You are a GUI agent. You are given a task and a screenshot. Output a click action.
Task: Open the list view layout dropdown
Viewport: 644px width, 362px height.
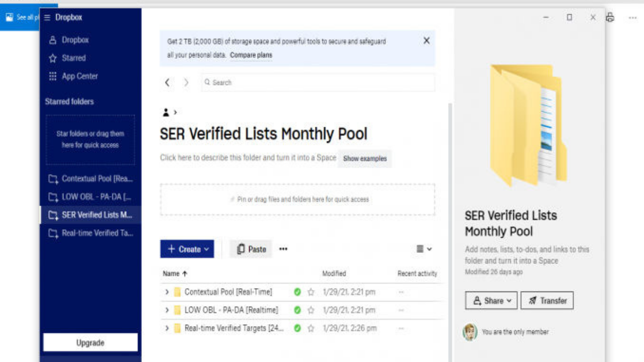pyautogui.click(x=423, y=248)
